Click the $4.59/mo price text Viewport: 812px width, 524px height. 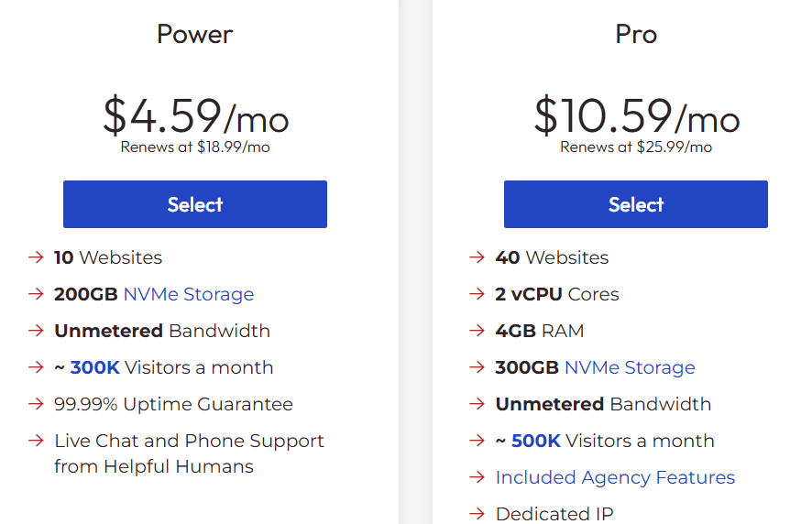[x=195, y=116]
